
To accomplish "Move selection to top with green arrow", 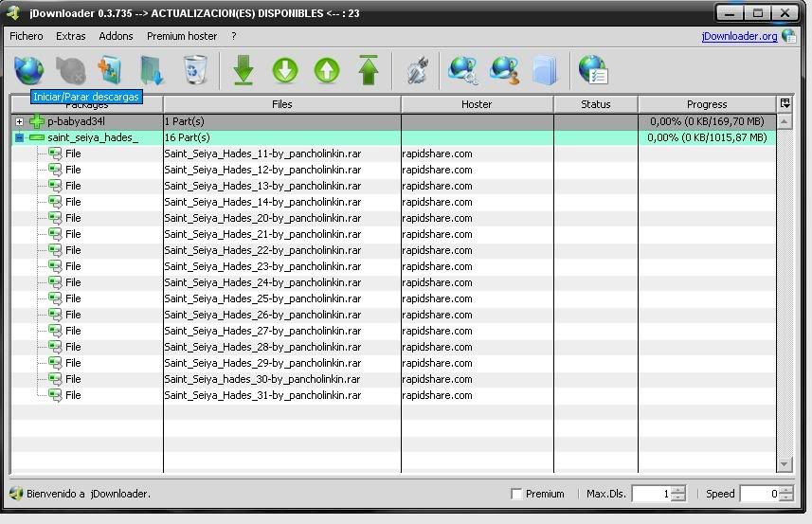I will coord(369,70).
